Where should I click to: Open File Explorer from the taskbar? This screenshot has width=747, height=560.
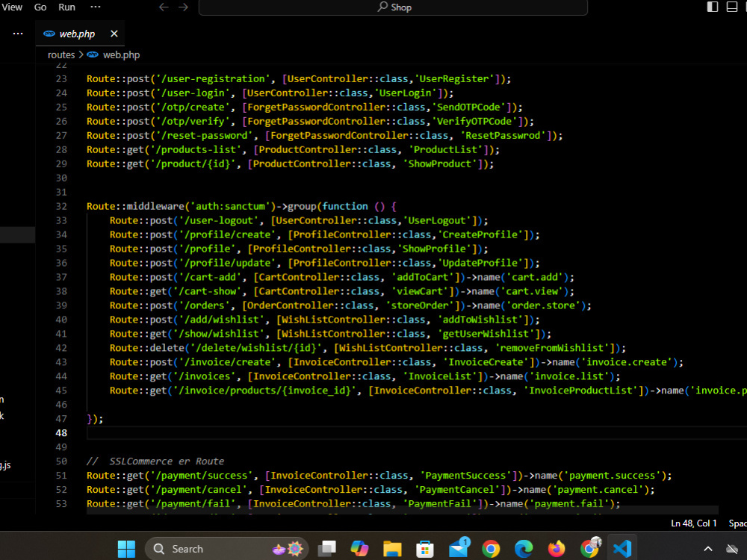coord(392,549)
